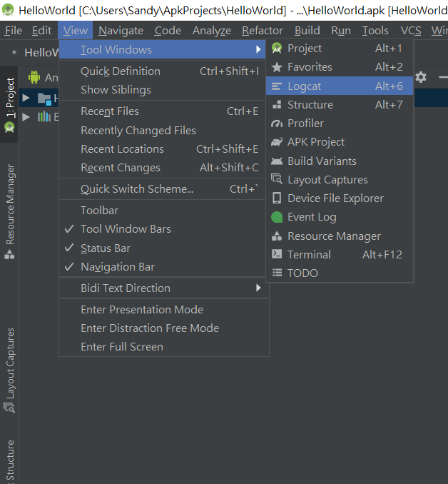Open the TODO tool window
Viewport: 448px width, 484px height.
[x=340, y=273]
